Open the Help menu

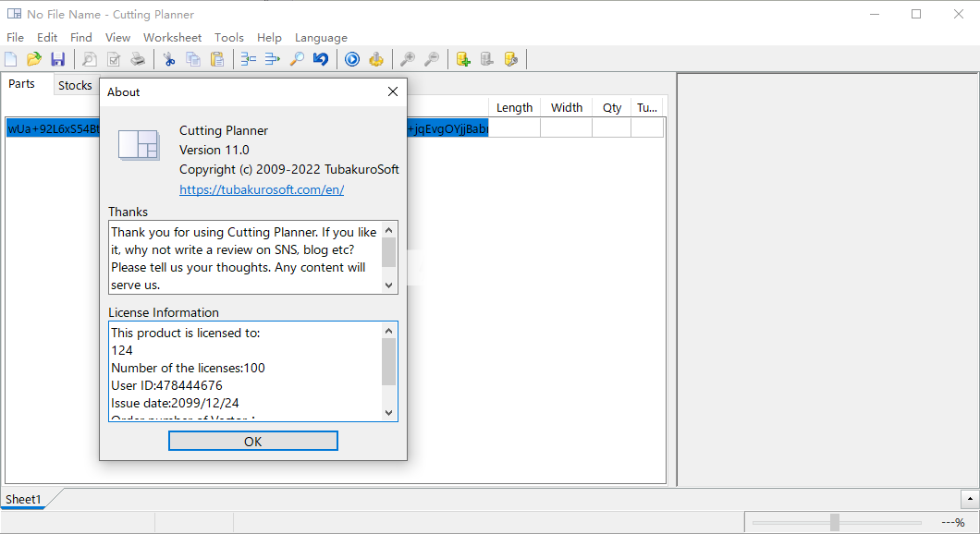(x=269, y=38)
